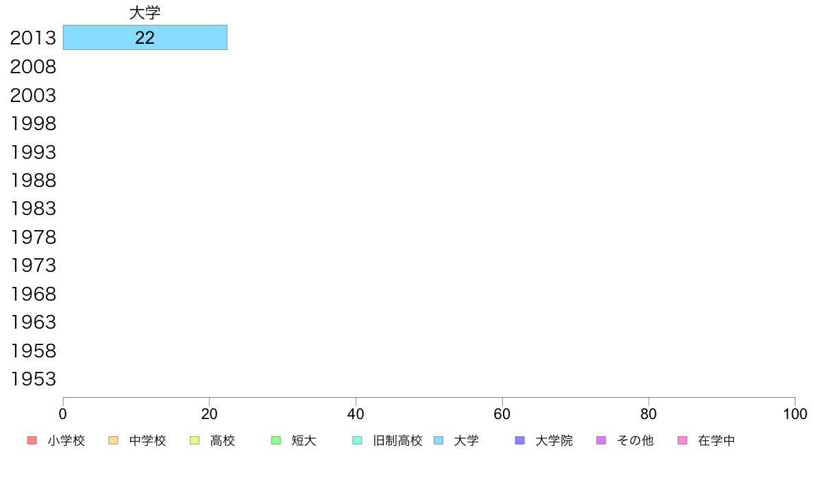Click the blue 大学 bar showing 22
The width and height of the screenshot is (814, 504).
tap(145, 38)
